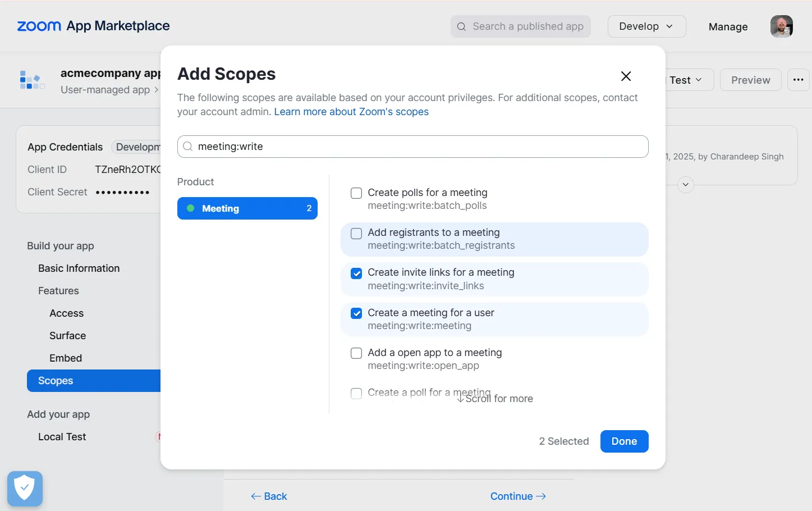Click the Build your app heading
Screen dimensions: 812x511
pyautogui.click(x=61, y=246)
